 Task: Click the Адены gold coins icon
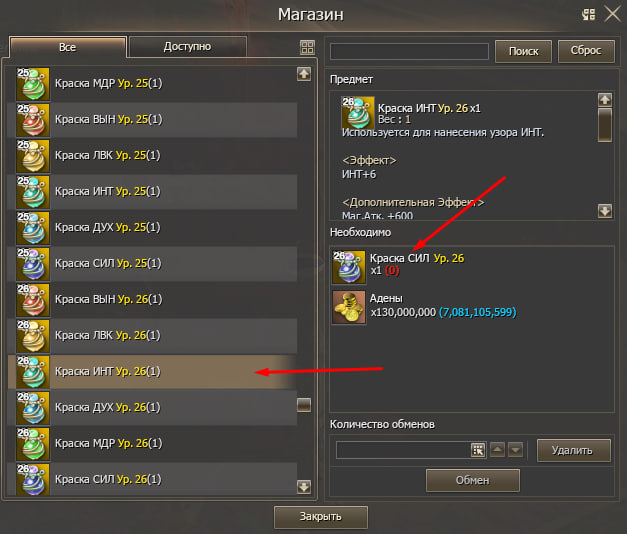349,307
